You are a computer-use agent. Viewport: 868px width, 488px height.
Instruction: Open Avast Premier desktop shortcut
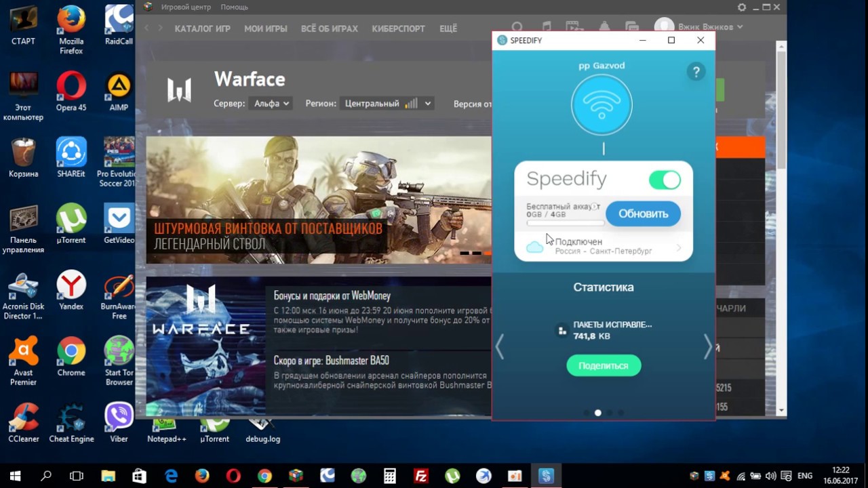coord(23,361)
